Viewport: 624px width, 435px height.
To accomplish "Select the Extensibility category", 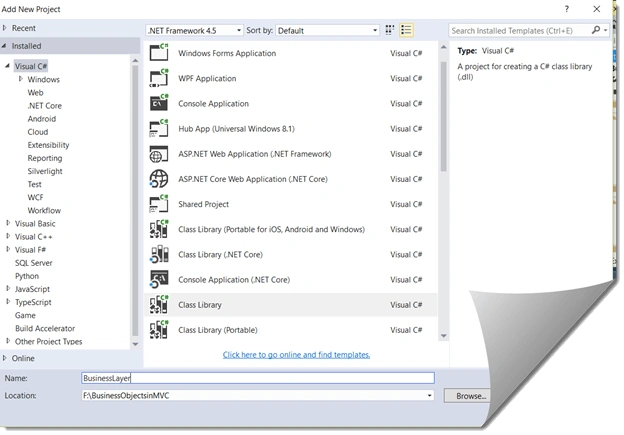I will (x=48, y=145).
